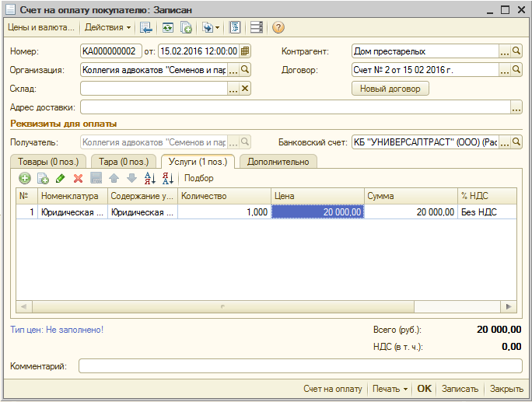The image size is (532, 402).
Task: Click the Подбор command
Action: click(x=199, y=178)
